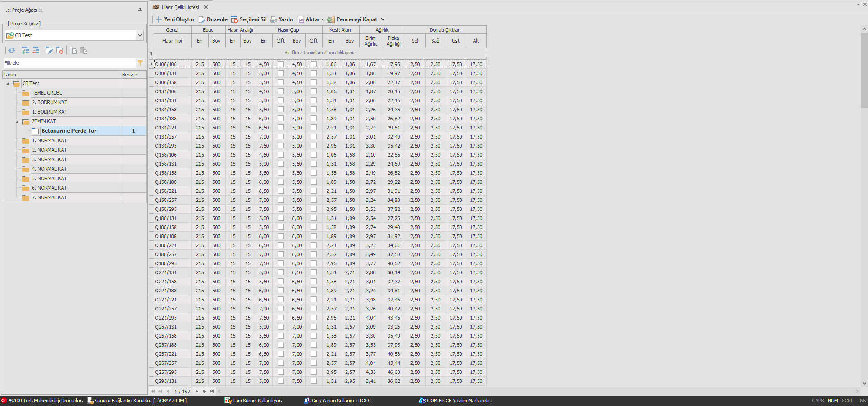Go to the next record
This screenshot has width=868, height=406.
[197, 391]
